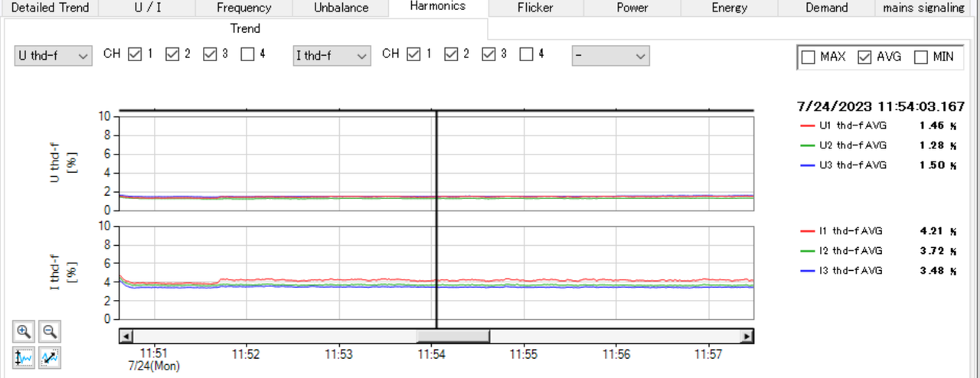
Task: Click the 4.21 % value for I1
Action: tap(939, 230)
